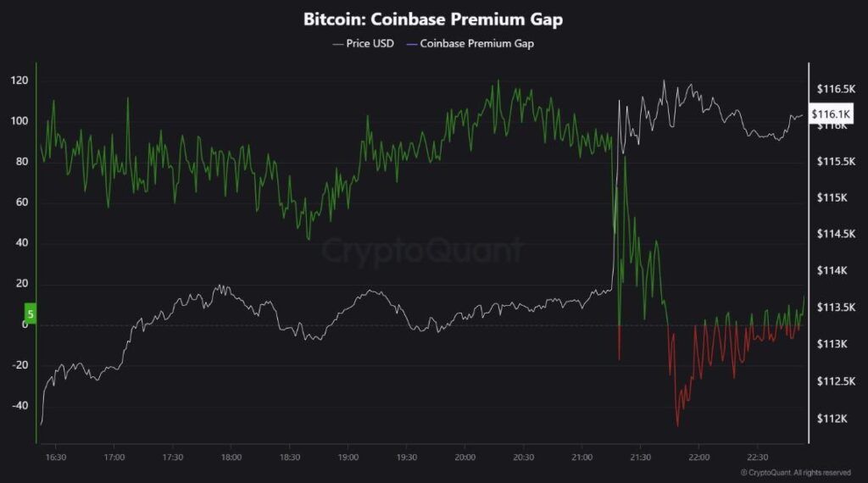Click the green 5 value badge
The width and height of the screenshot is (868, 483).
(x=30, y=314)
